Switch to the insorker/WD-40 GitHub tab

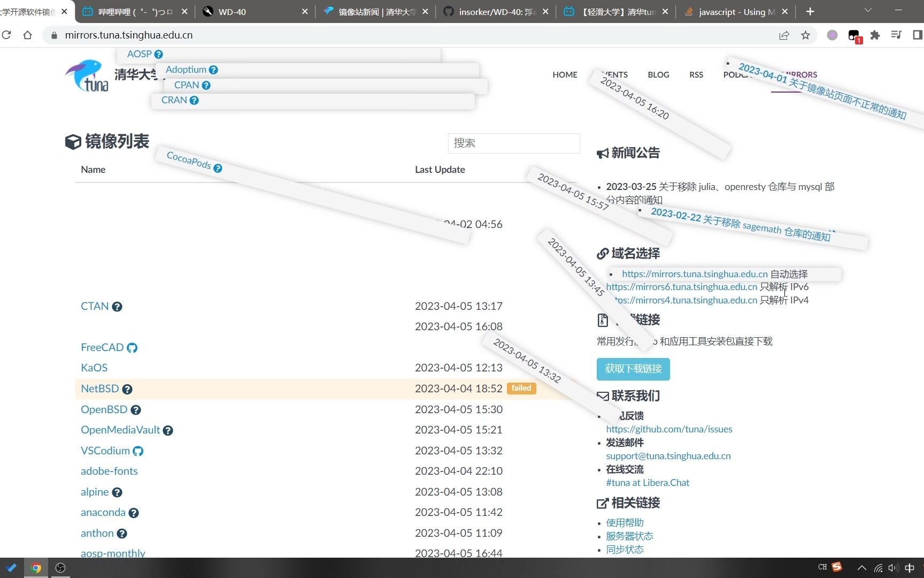[495, 11]
